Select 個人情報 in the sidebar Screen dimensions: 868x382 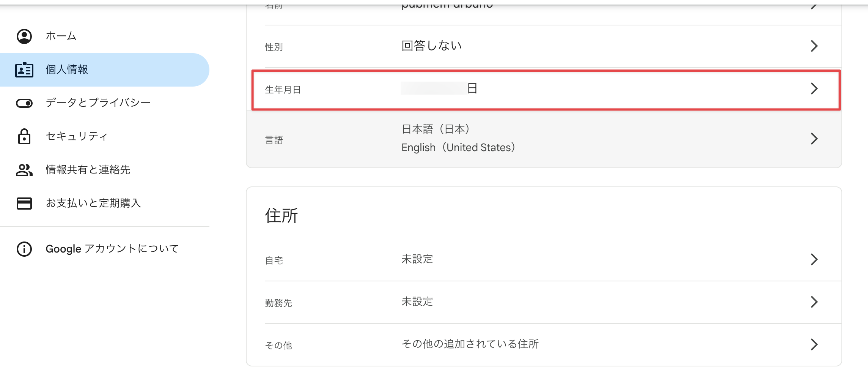click(105, 70)
